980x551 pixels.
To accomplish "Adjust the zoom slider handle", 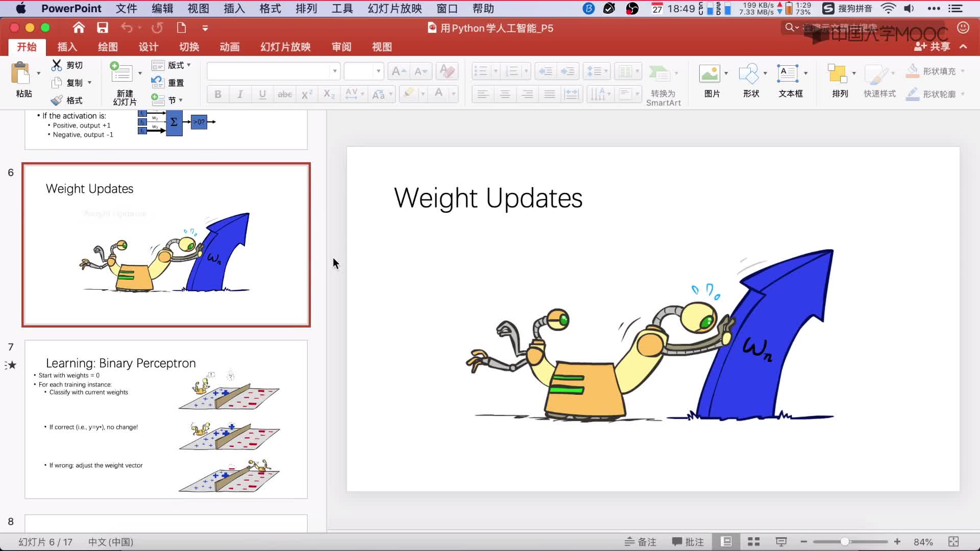I will pyautogui.click(x=845, y=542).
